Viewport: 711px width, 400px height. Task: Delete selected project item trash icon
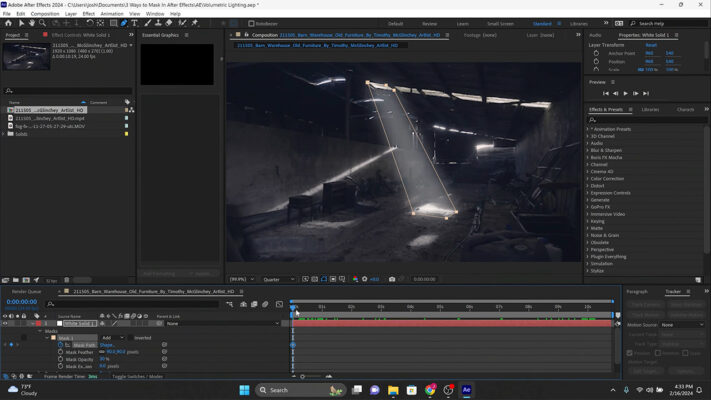click(x=67, y=280)
